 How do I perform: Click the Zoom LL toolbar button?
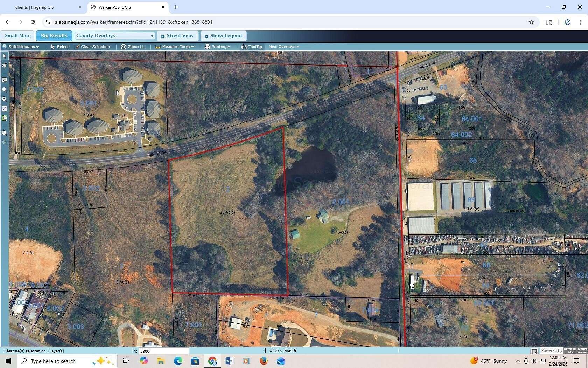133,46
